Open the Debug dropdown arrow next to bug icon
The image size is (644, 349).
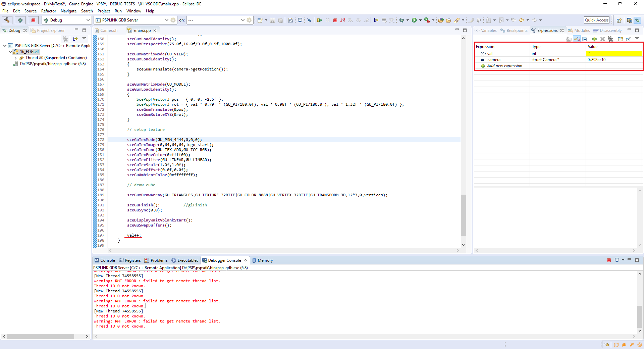pyautogui.click(x=408, y=20)
